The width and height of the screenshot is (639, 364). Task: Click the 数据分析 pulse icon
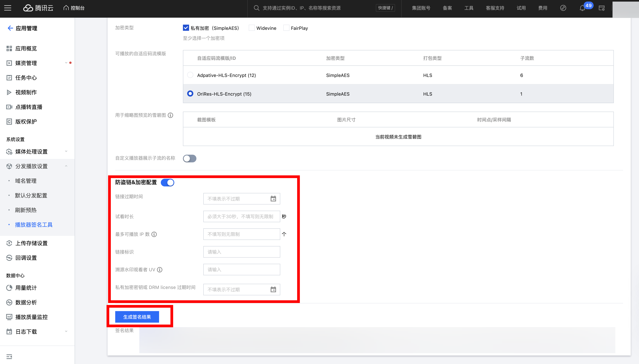coord(9,302)
